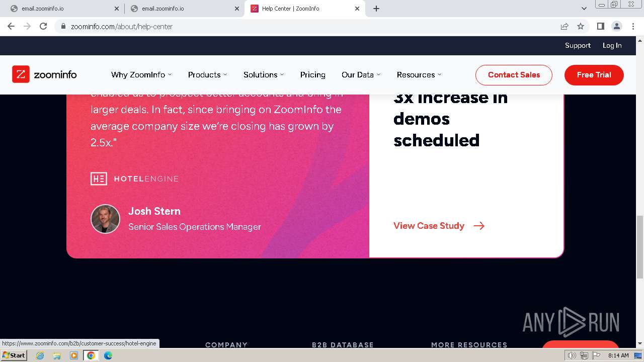
Task: Click the taskbar clock 8:14 AM
Action: coord(618,355)
